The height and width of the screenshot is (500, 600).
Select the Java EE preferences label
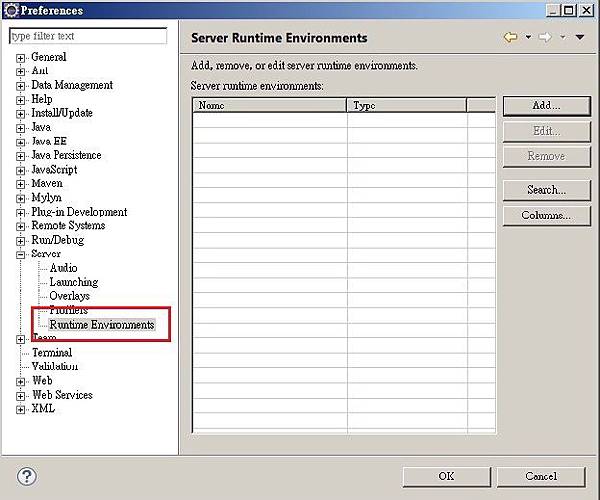pyautogui.click(x=49, y=141)
